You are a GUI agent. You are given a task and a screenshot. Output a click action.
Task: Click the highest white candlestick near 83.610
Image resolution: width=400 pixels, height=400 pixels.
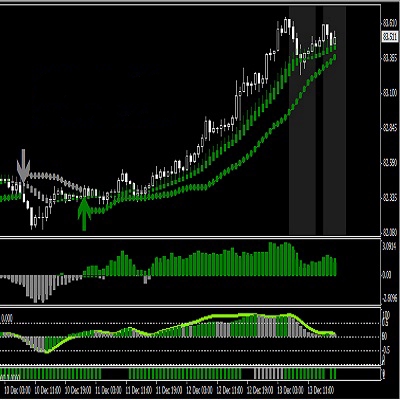pos(286,27)
